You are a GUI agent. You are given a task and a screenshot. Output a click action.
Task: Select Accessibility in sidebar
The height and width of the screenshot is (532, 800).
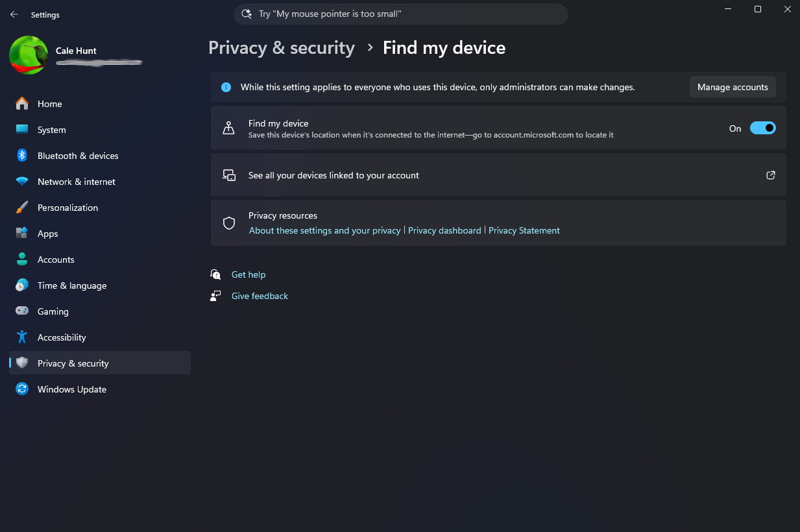100,337
